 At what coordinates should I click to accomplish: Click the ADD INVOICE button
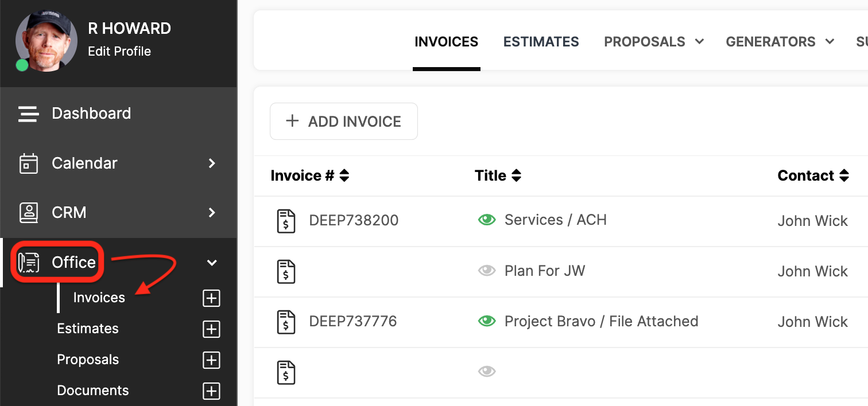[x=344, y=122]
